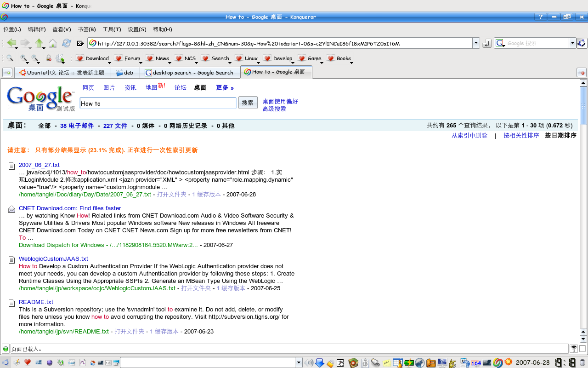Click the grey Forward arrow icon
Viewport: 588px width, 368px height.
pos(25,43)
